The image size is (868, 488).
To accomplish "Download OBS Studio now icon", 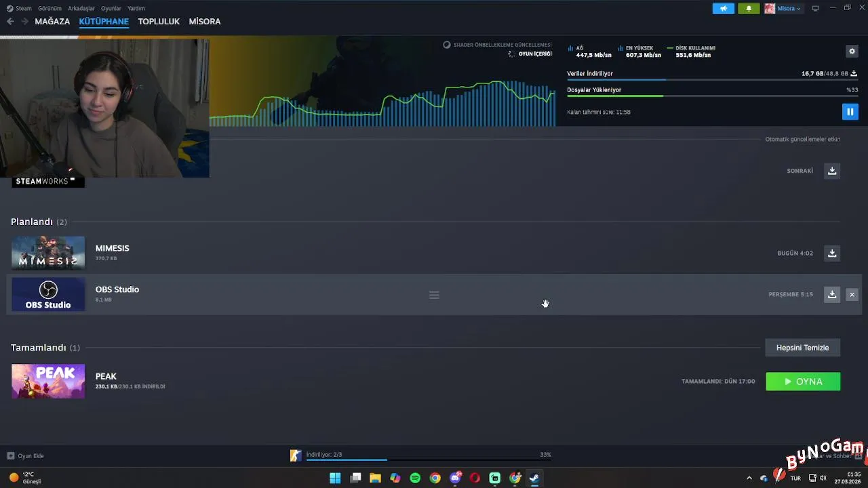I will coord(832,294).
